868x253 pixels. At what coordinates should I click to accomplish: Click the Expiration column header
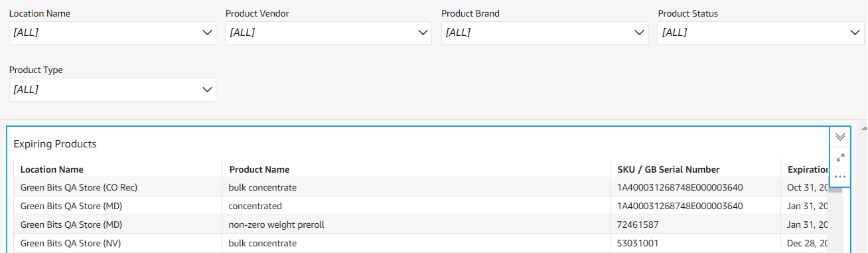click(x=805, y=169)
